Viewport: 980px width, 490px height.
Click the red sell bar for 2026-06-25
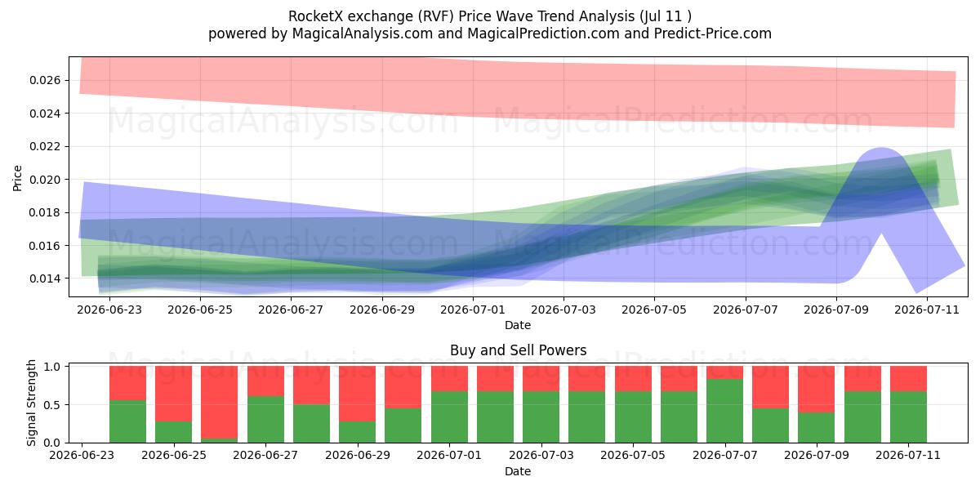[x=173, y=394]
